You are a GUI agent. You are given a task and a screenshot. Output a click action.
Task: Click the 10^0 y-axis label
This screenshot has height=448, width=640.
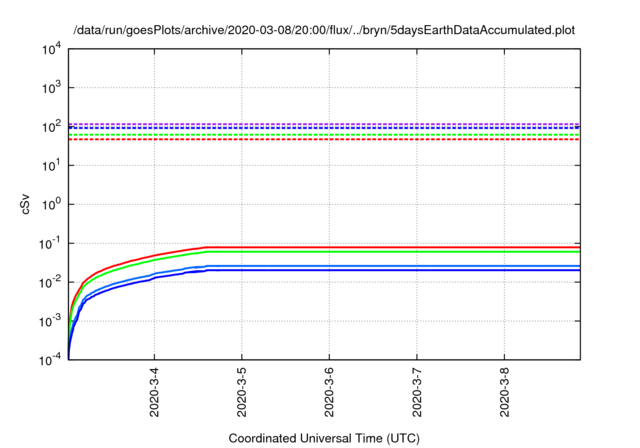51,204
